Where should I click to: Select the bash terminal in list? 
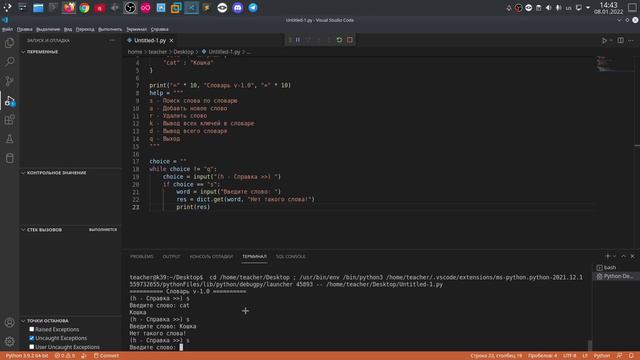(615, 268)
